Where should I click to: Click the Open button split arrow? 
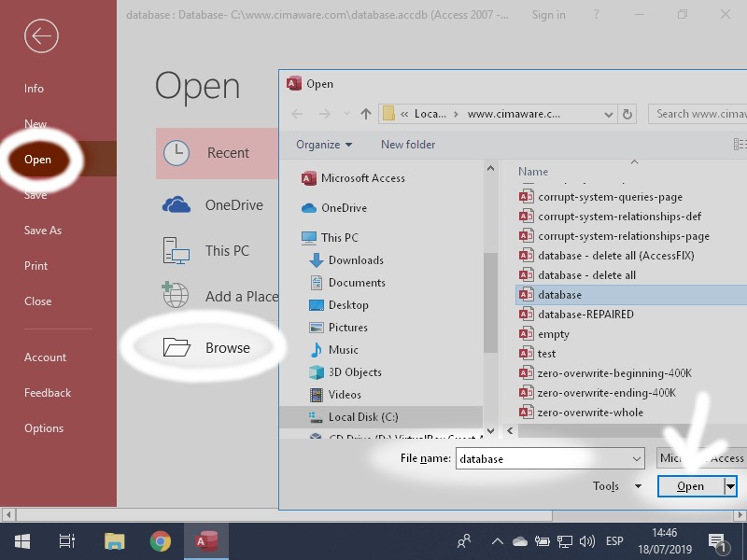pyautogui.click(x=730, y=486)
